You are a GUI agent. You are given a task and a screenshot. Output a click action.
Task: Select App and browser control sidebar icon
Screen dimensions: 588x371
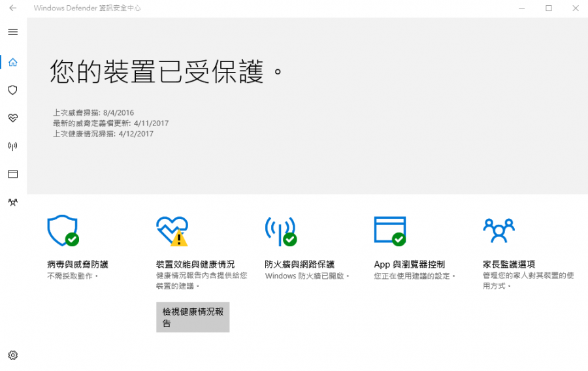pos(13,174)
